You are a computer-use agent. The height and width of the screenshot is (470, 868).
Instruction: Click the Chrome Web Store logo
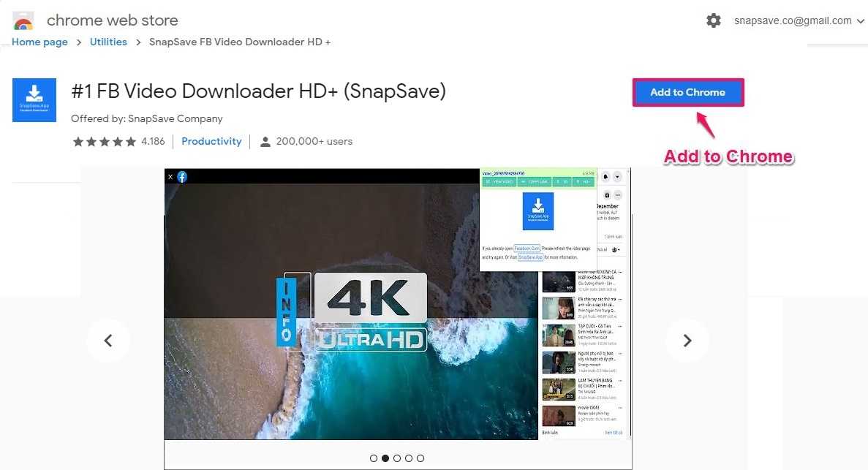coord(23,21)
